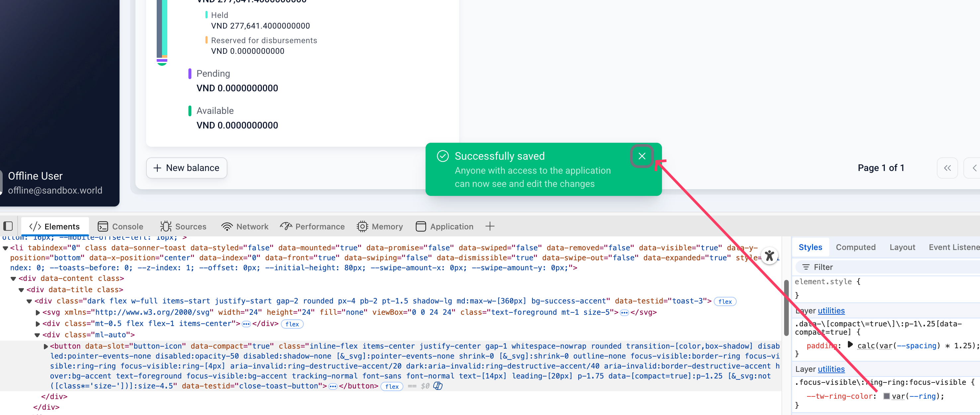
Task: Click the Elements tab code icon
Action: pos(35,226)
